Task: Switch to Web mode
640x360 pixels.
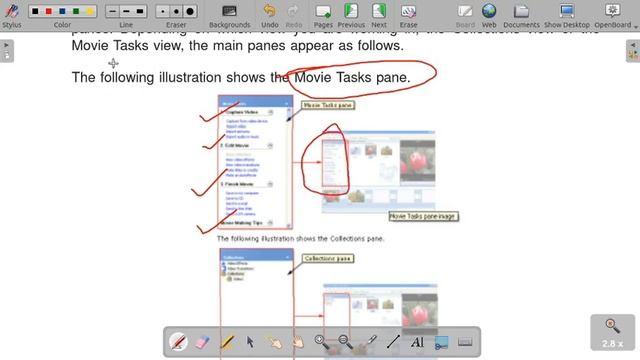Action: 489,16
